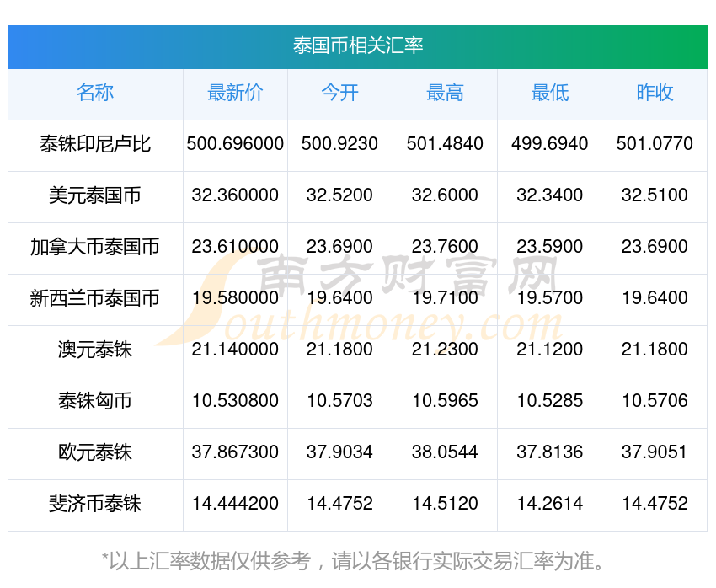Select the low value 21.1200

(550, 350)
